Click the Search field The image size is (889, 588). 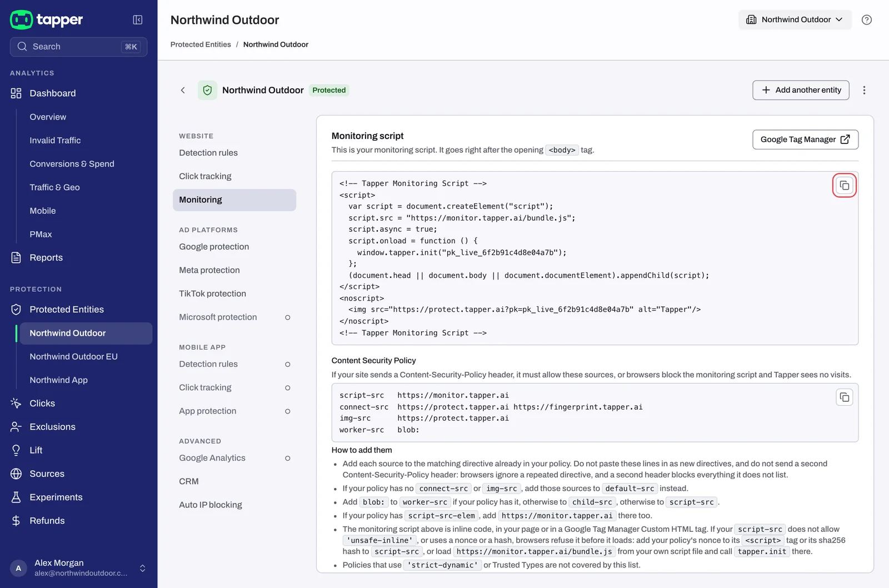(x=78, y=47)
